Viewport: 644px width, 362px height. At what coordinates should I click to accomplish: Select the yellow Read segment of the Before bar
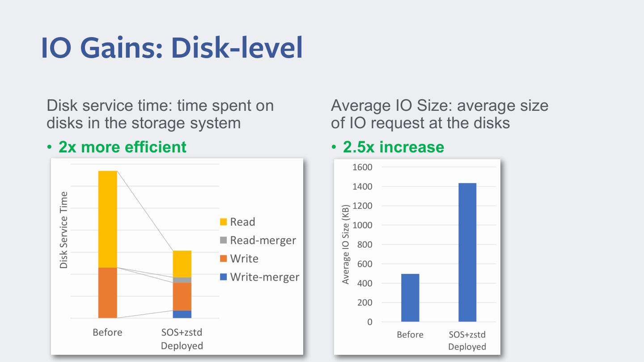click(x=107, y=219)
